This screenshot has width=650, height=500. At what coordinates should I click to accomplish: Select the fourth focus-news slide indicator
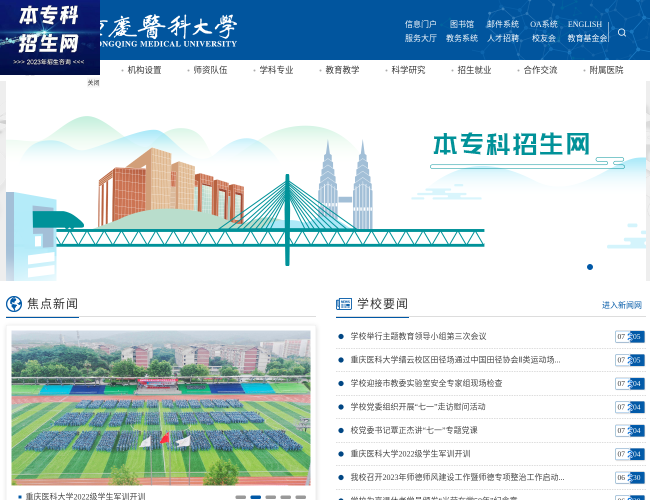point(286,497)
